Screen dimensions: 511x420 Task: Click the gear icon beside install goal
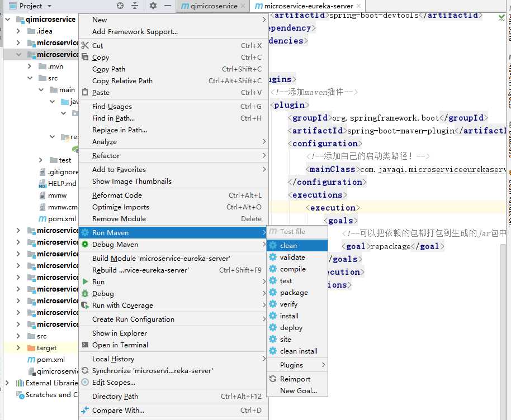click(273, 316)
